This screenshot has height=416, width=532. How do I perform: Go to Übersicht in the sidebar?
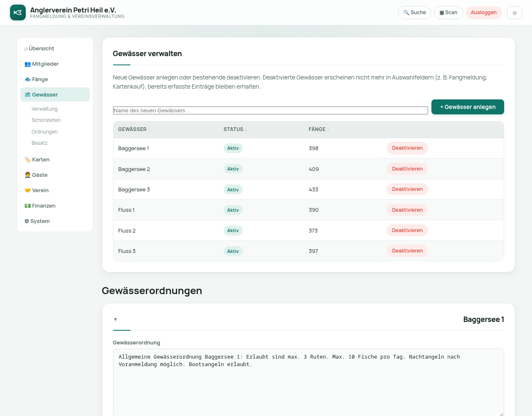click(x=55, y=49)
